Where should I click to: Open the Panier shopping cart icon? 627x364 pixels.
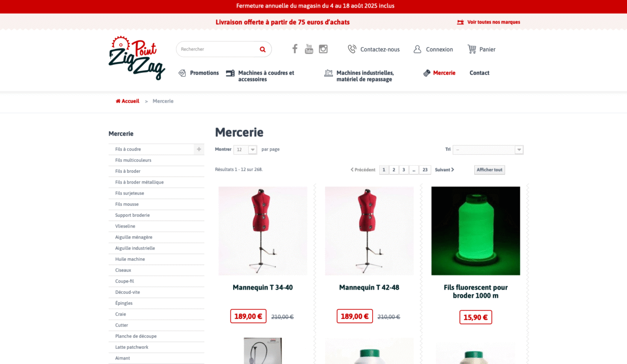(472, 49)
